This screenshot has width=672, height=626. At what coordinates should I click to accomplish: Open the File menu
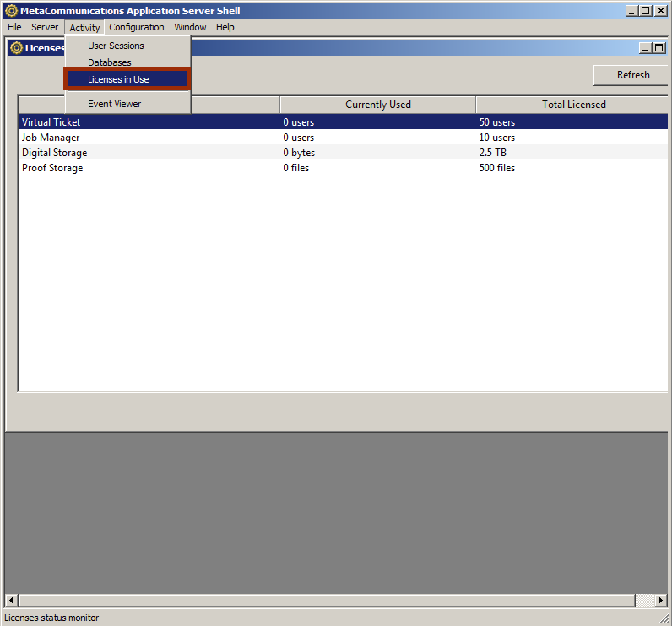coord(14,27)
